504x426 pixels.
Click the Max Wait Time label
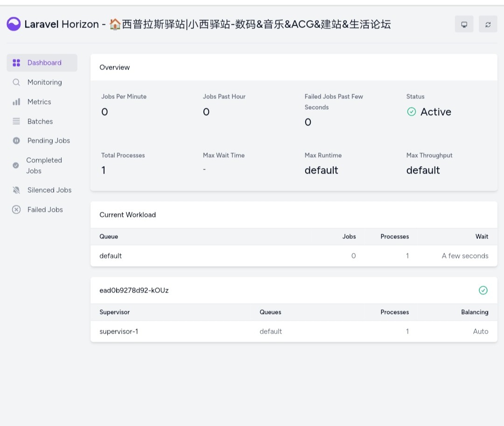click(x=224, y=155)
